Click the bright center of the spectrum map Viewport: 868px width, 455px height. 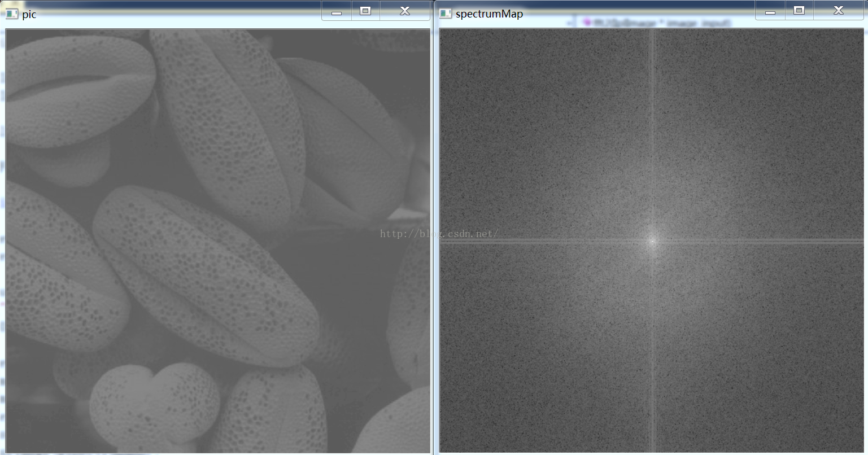(652, 240)
